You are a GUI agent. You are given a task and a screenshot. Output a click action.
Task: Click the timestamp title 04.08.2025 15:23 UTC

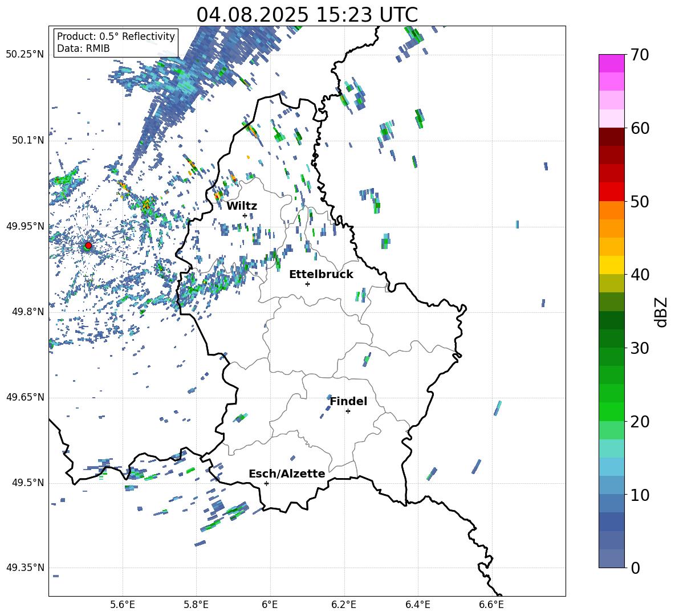point(307,15)
